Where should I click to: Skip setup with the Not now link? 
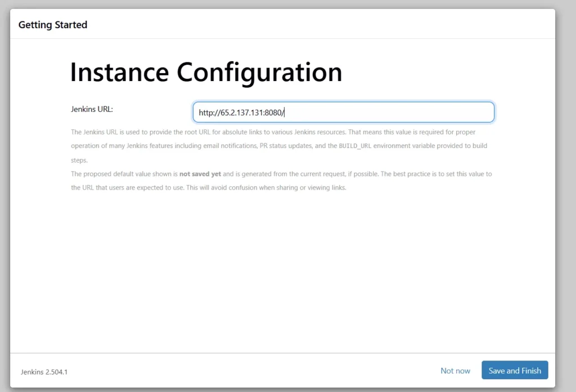point(455,371)
